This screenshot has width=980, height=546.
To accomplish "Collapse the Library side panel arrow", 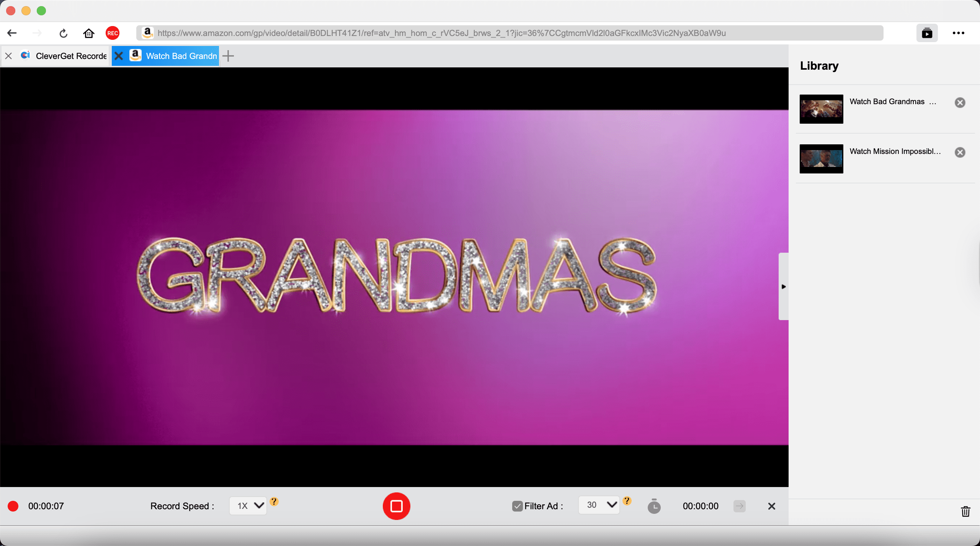I will click(x=783, y=286).
